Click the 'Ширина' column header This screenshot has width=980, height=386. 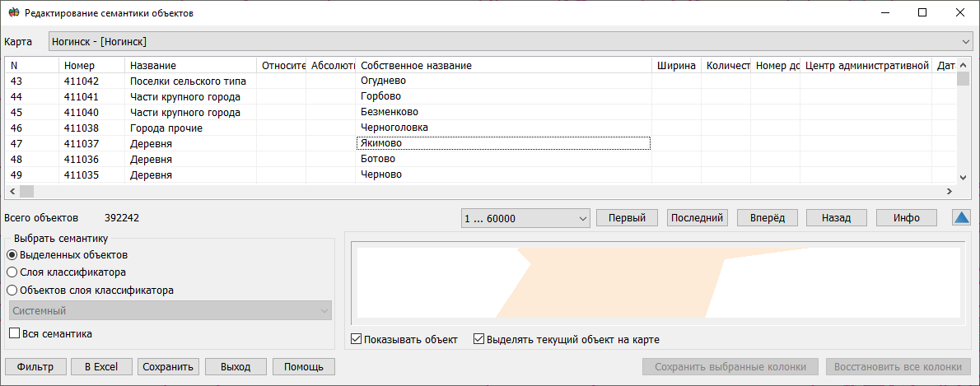point(676,66)
